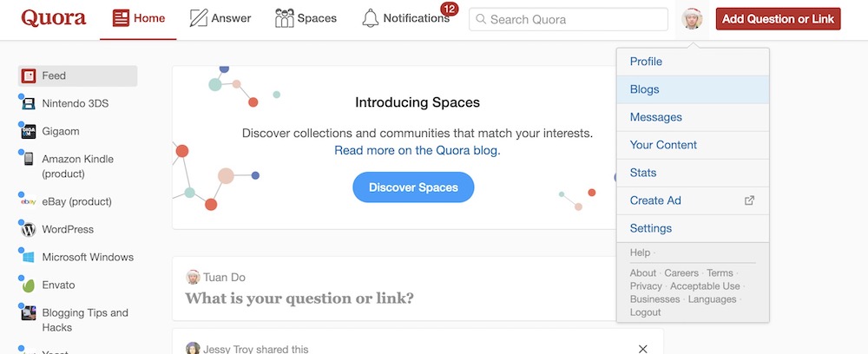Open Create Ad external link icon
This screenshot has width=868, height=354.
point(750,200)
